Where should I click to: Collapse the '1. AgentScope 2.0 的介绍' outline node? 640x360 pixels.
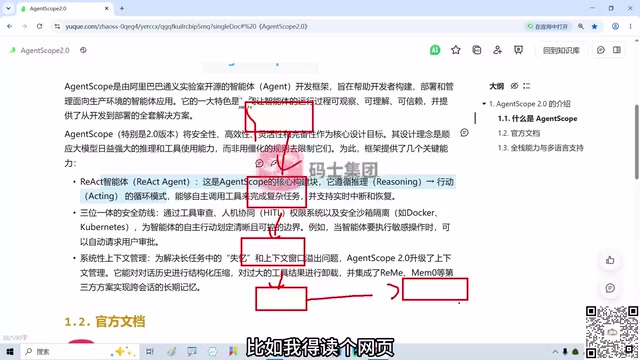click(x=484, y=104)
